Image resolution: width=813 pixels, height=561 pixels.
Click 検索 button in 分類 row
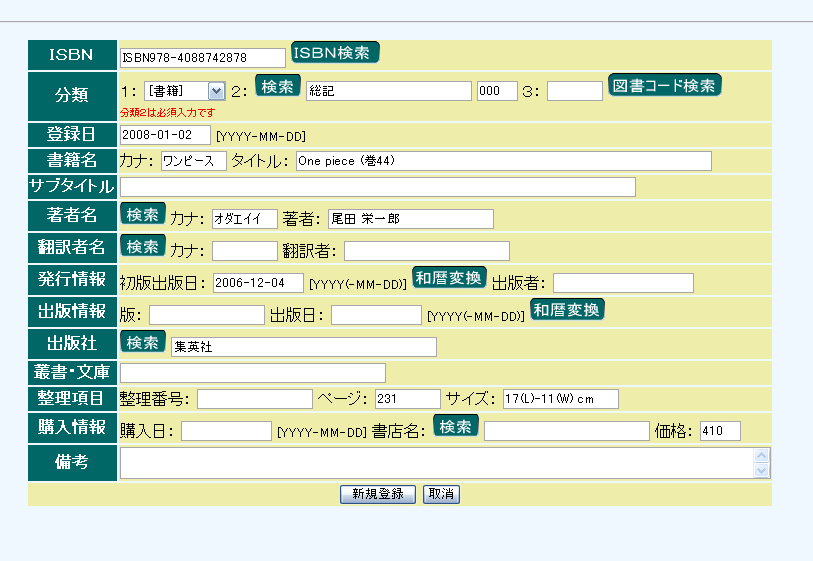click(x=278, y=86)
